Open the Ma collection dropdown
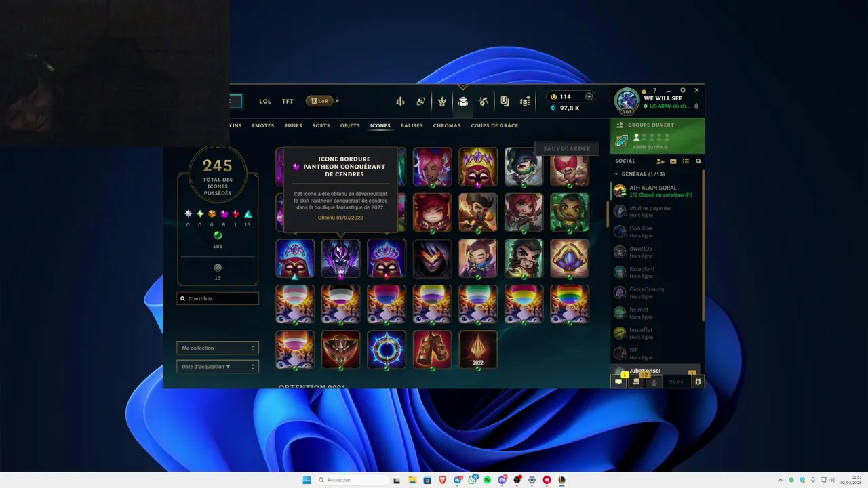Screen dimensions: 868x488 218,348
